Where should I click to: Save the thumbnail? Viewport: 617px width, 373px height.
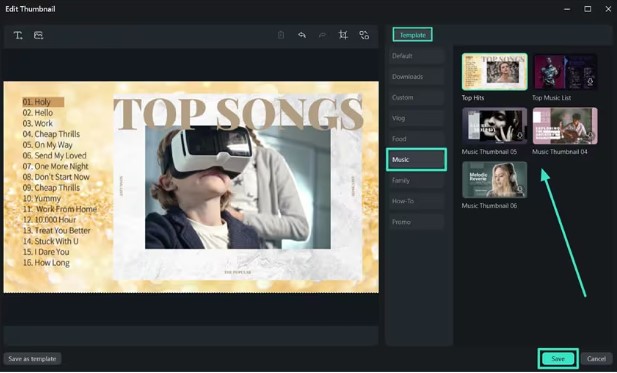tap(558, 359)
